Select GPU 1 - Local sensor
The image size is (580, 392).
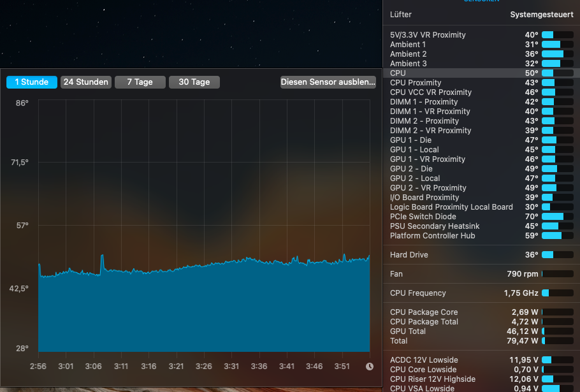point(482,150)
